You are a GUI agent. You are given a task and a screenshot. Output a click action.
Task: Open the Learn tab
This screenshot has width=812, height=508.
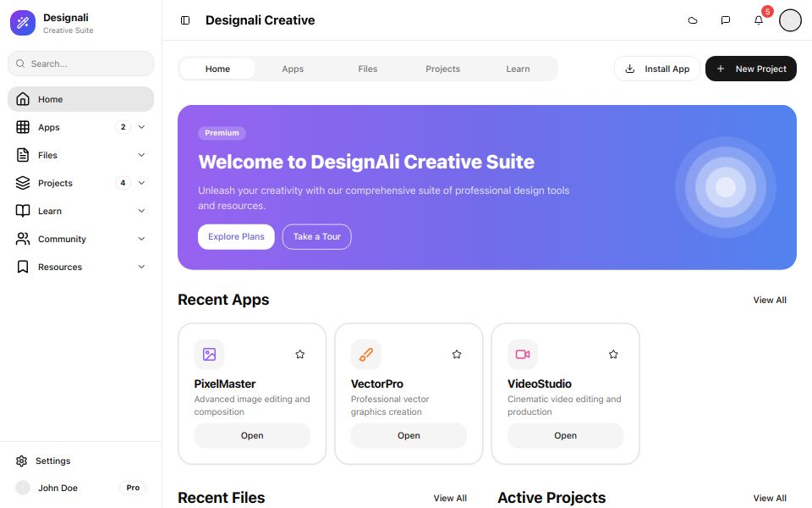click(x=518, y=69)
